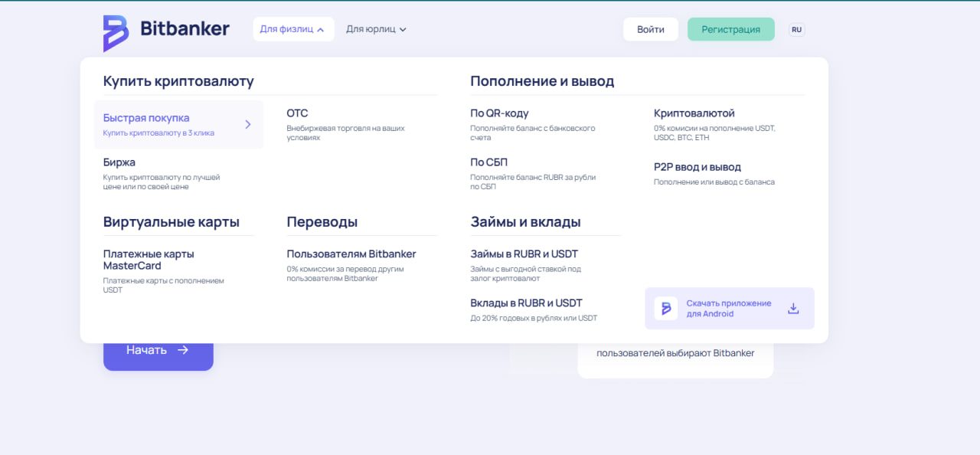Click the Войти button
This screenshot has height=455, width=980.
[x=651, y=29]
